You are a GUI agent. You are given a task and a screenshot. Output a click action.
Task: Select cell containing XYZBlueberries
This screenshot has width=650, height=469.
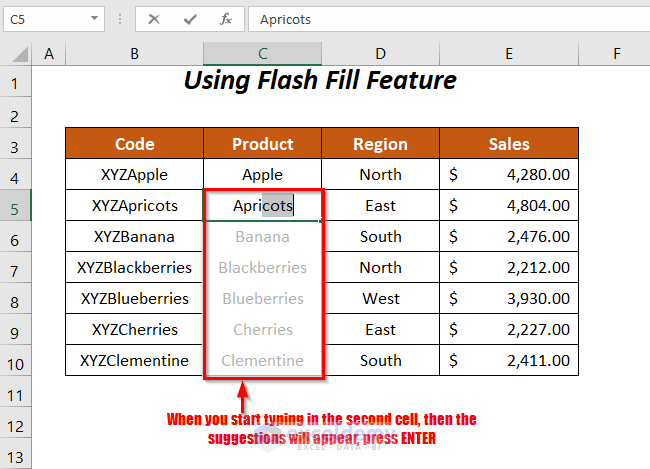point(134,299)
